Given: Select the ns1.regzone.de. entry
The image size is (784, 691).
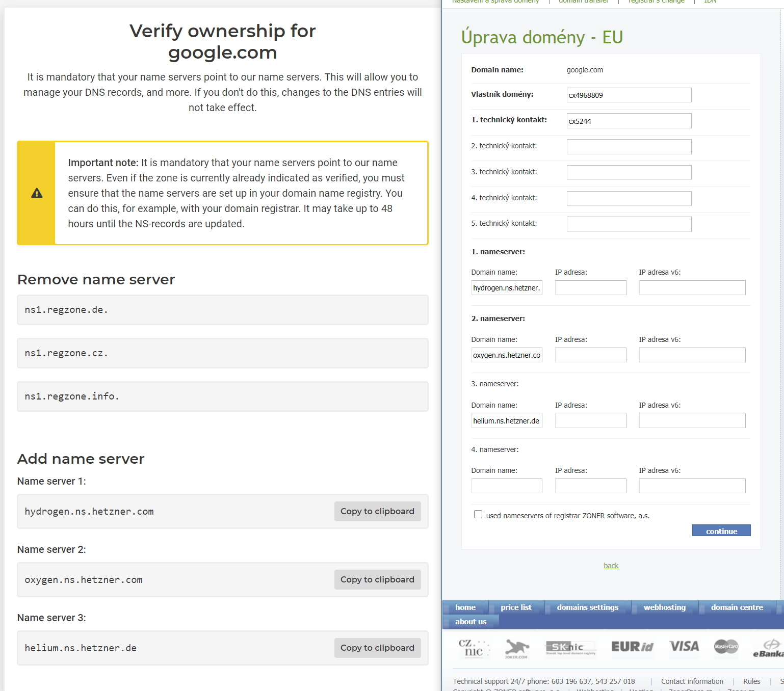Looking at the screenshot, I should click(223, 310).
